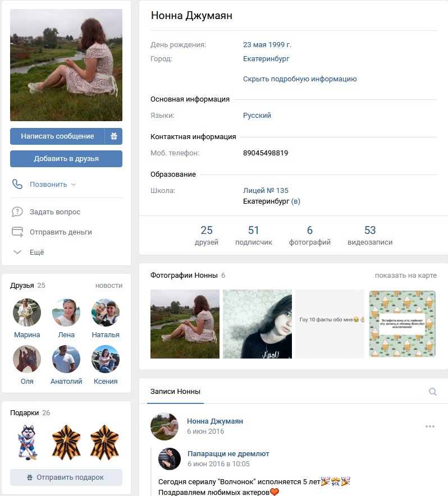Click the gift icon beside Написать сообщение
The width and height of the screenshot is (448, 496).
[x=113, y=136]
